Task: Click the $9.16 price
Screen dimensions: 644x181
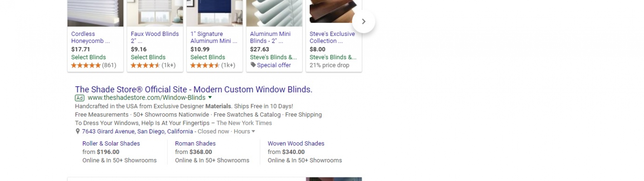Action: 139,49
